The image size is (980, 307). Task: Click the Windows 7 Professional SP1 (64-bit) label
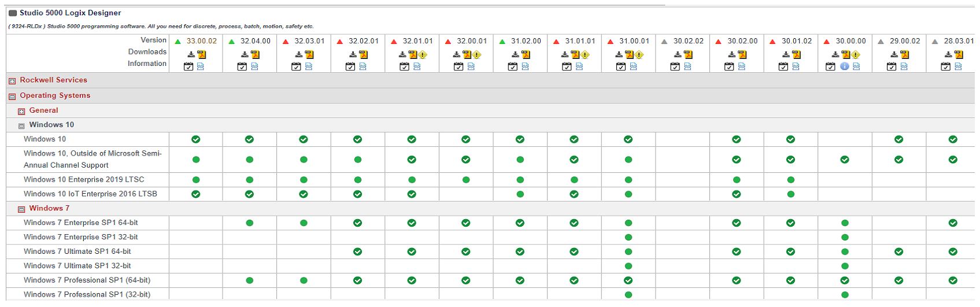tap(87, 280)
